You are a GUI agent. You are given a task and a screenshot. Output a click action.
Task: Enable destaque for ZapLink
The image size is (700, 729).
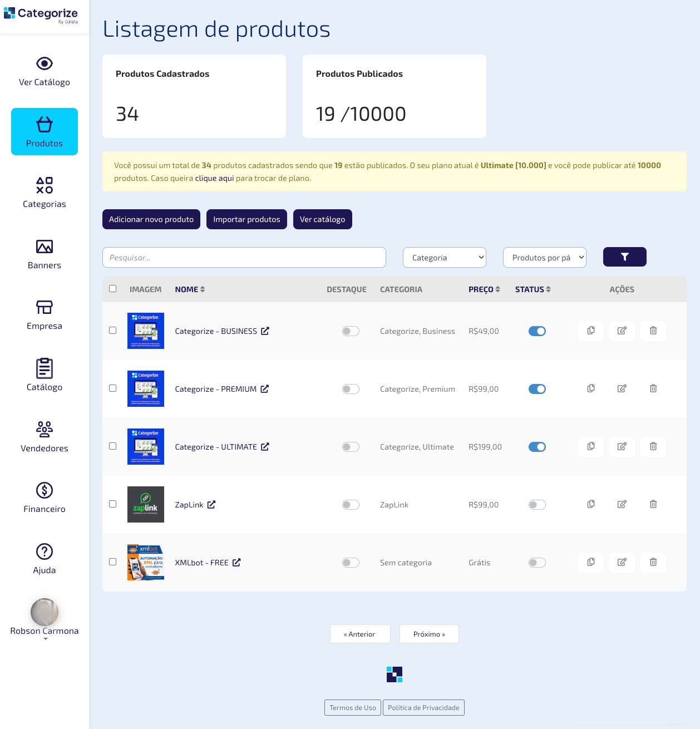click(x=351, y=505)
